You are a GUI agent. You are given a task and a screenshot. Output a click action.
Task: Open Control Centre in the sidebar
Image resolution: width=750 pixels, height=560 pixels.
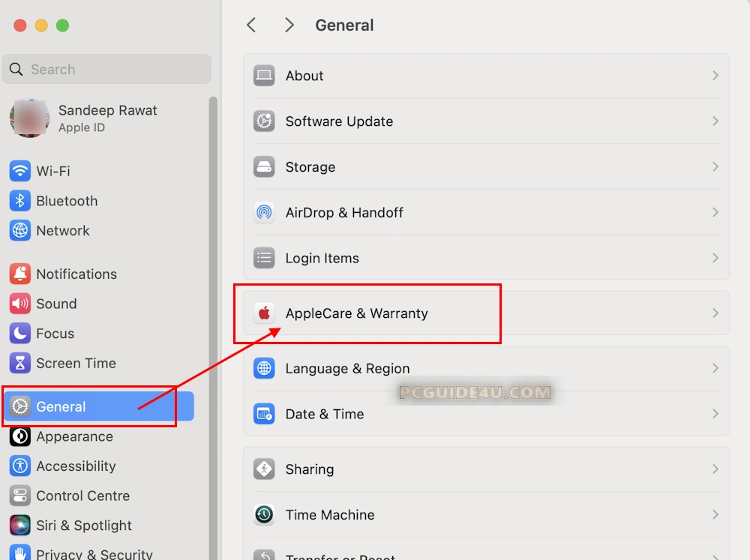(x=82, y=496)
